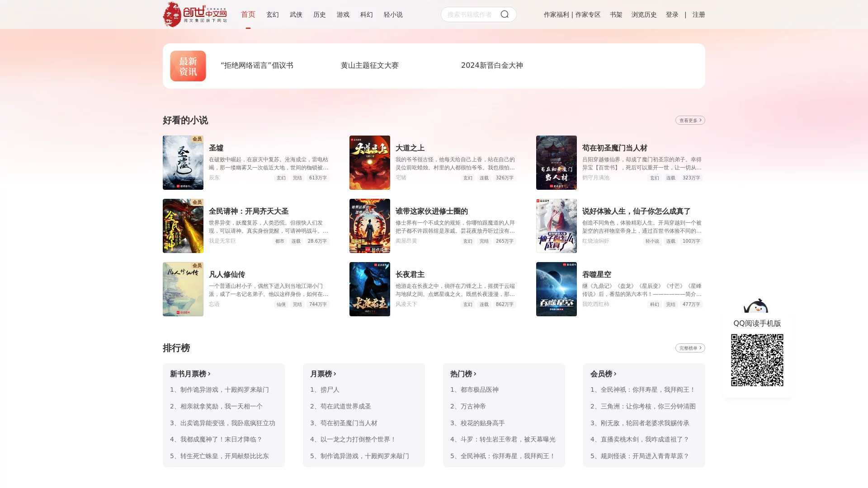Click the 登录 login button
The width and height of the screenshot is (868, 488).
tap(672, 14)
